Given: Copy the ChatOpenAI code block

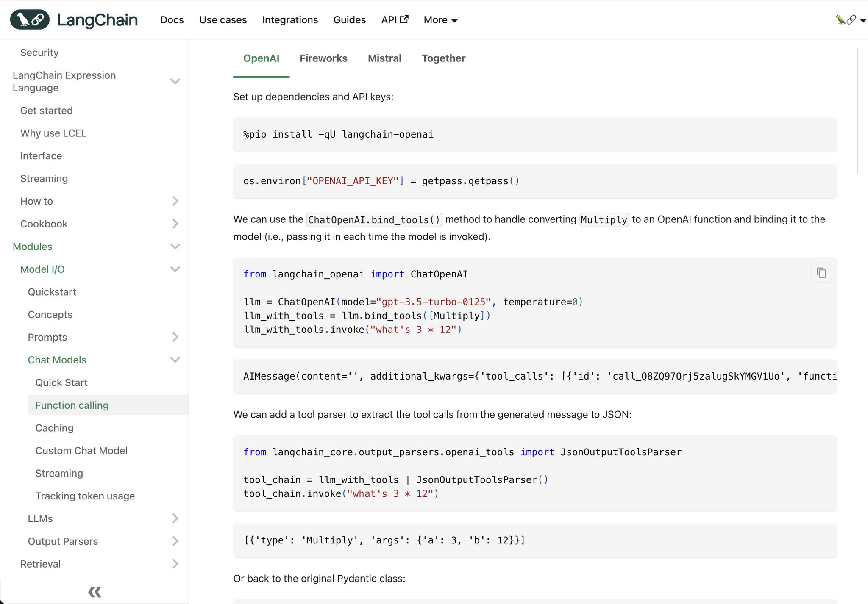Looking at the screenshot, I should click(821, 273).
